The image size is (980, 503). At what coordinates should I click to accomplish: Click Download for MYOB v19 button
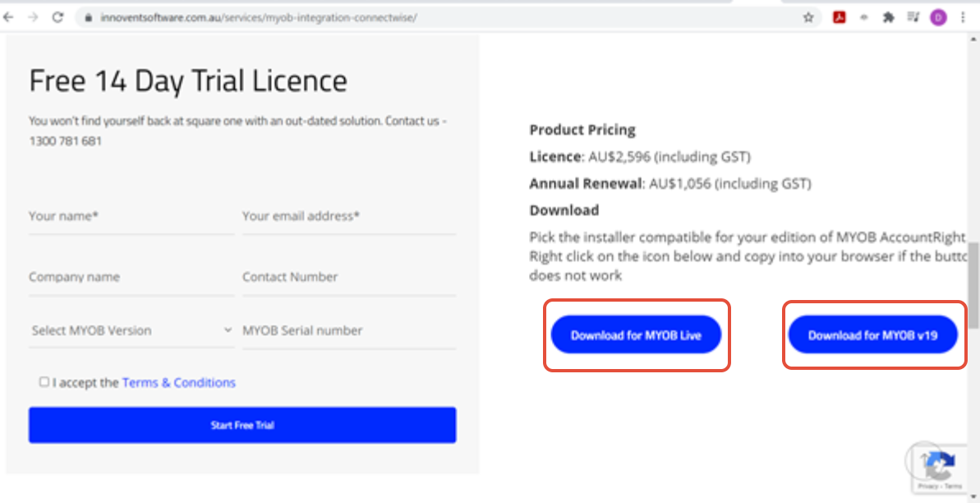(873, 335)
